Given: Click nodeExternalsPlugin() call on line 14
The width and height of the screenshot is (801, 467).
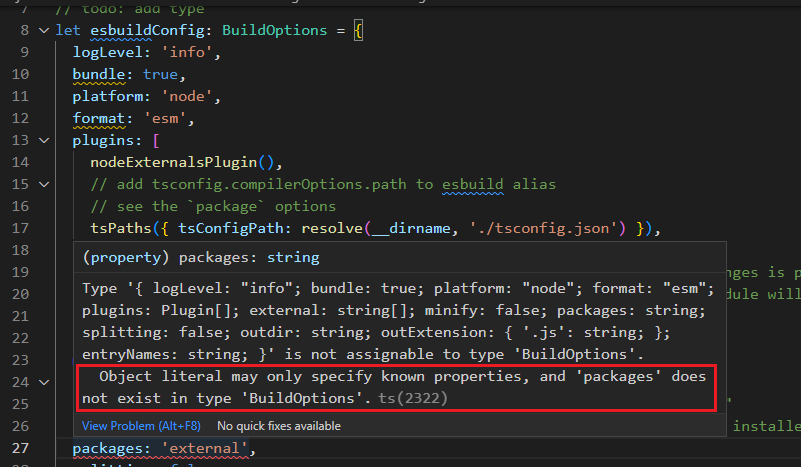Looking at the screenshot, I should point(182,162).
